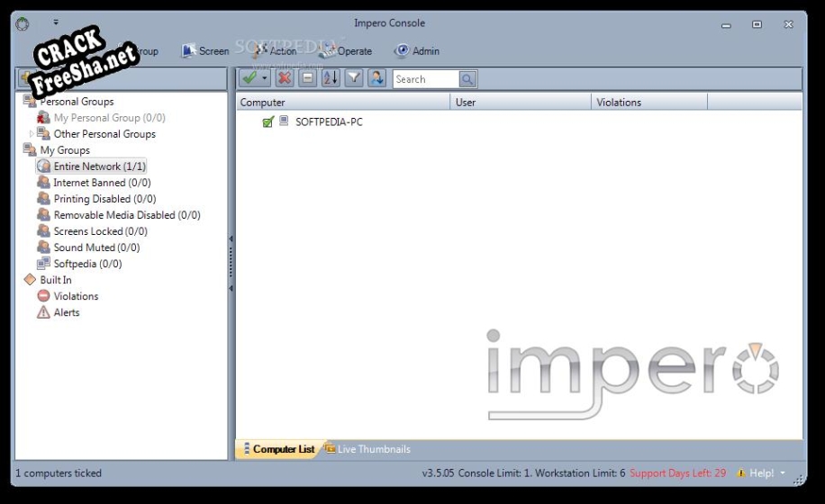825x504 pixels.
Task: Click the user view icon beside filter
Action: [376, 79]
